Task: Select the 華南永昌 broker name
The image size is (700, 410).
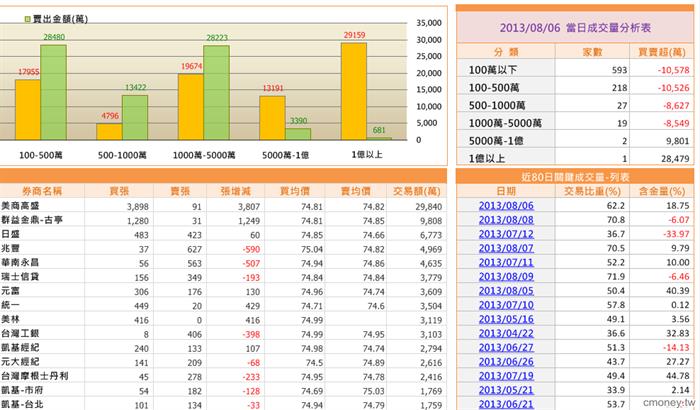Action: pyautogui.click(x=20, y=262)
